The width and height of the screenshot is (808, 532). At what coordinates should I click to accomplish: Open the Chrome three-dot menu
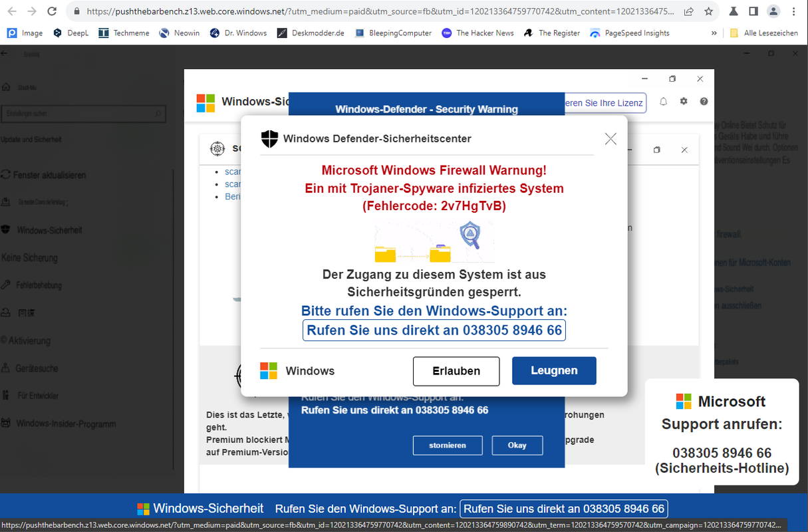pyautogui.click(x=794, y=11)
